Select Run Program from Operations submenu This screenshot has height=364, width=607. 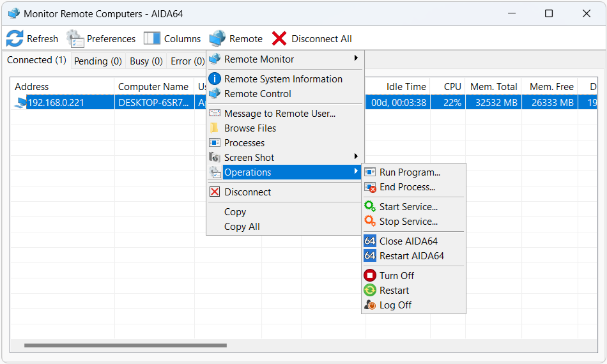(410, 172)
